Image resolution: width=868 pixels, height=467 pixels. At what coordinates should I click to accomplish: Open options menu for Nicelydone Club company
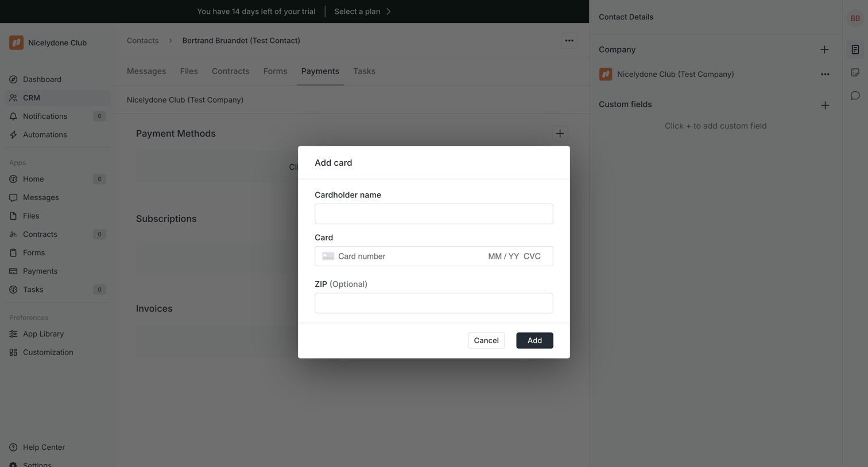825,74
